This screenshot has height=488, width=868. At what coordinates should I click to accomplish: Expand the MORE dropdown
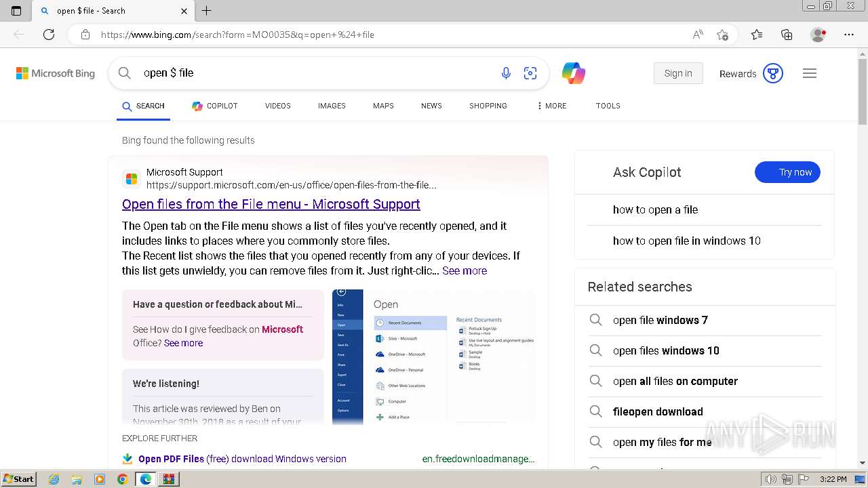click(x=551, y=106)
